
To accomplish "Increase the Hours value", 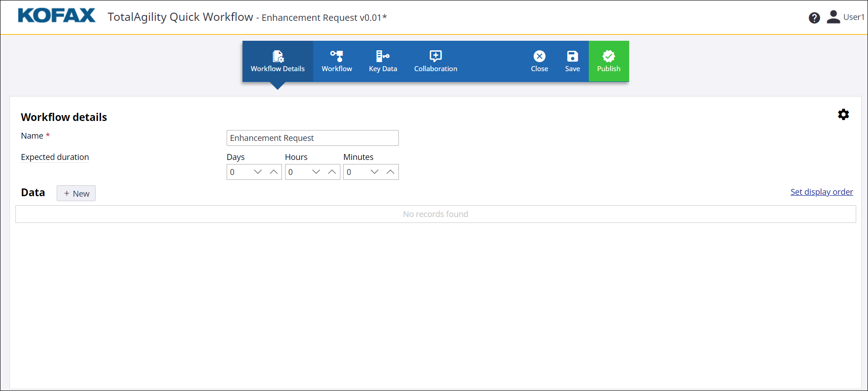I will (x=332, y=172).
